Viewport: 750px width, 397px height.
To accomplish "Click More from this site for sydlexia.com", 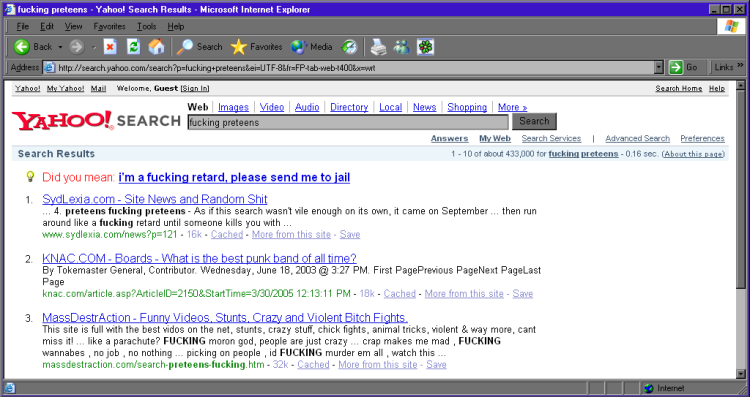I will (x=291, y=234).
